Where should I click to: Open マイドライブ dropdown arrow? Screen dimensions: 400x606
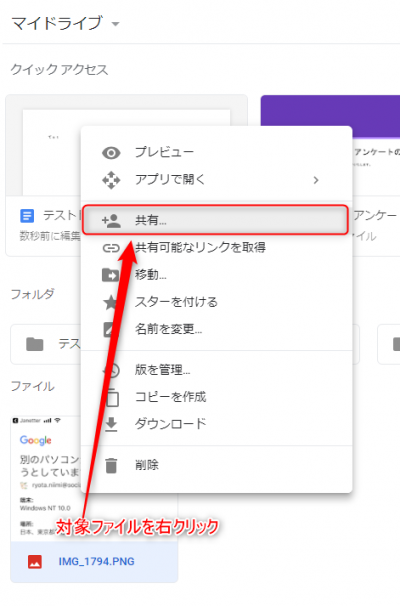(x=115, y=24)
